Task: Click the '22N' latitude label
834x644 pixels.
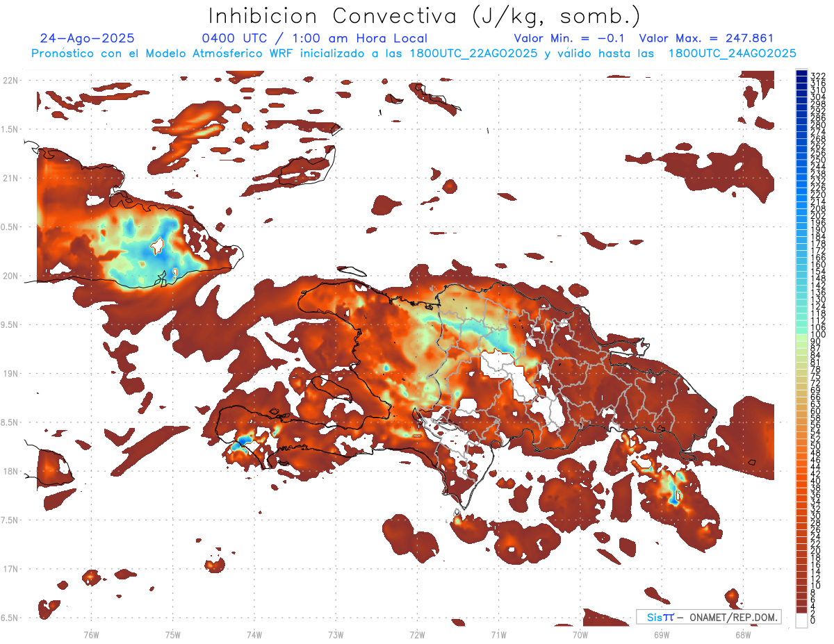Action: click(10, 81)
